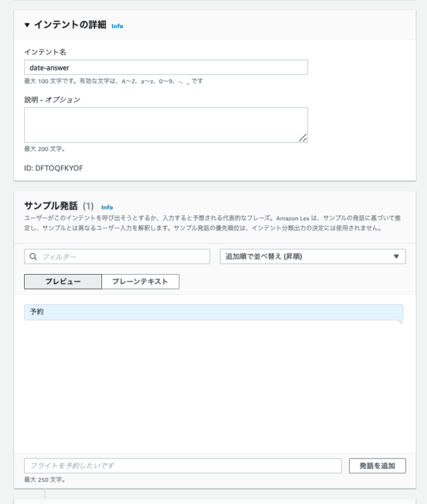
Task: Click the new utterance input field
Action: 182,466
